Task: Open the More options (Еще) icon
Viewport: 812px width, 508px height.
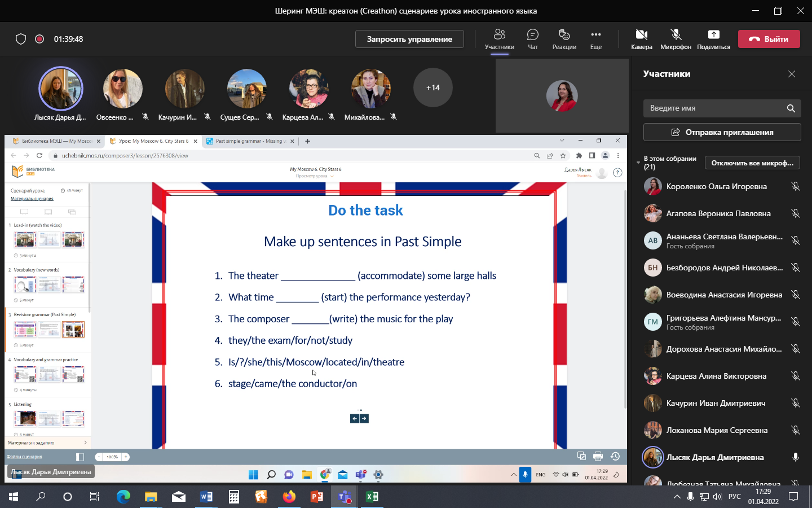Action: 595,36
